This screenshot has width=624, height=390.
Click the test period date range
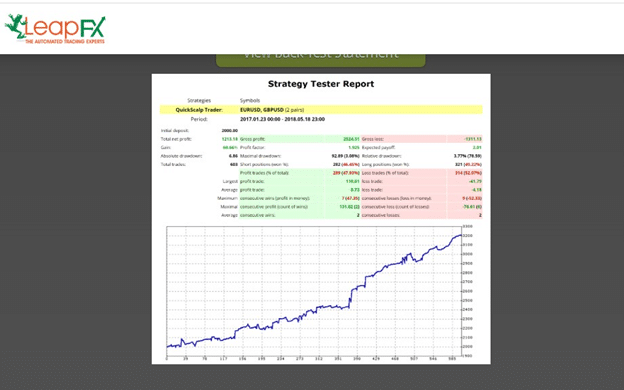(283, 119)
